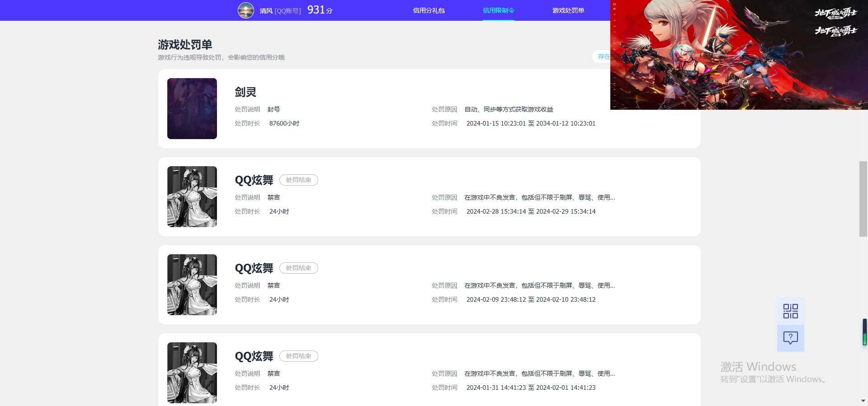Click QQ炫舞 cover in the 2024-02-09 card
The image size is (868, 406).
point(192,285)
